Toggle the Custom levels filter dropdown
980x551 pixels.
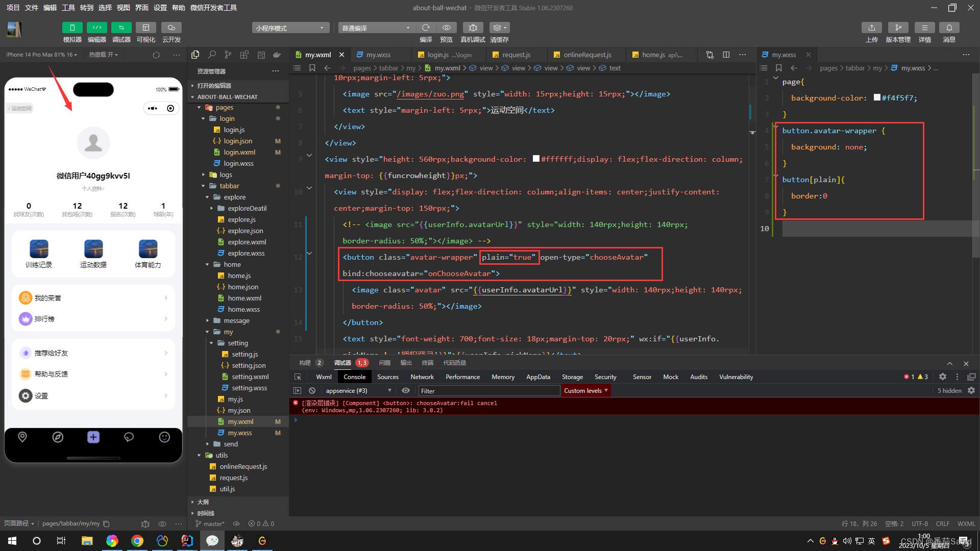pyautogui.click(x=585, y=390)
